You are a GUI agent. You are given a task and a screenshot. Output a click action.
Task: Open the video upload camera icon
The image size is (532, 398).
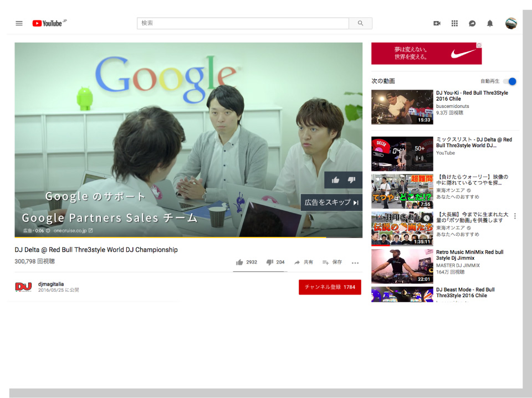pos(437,23)
